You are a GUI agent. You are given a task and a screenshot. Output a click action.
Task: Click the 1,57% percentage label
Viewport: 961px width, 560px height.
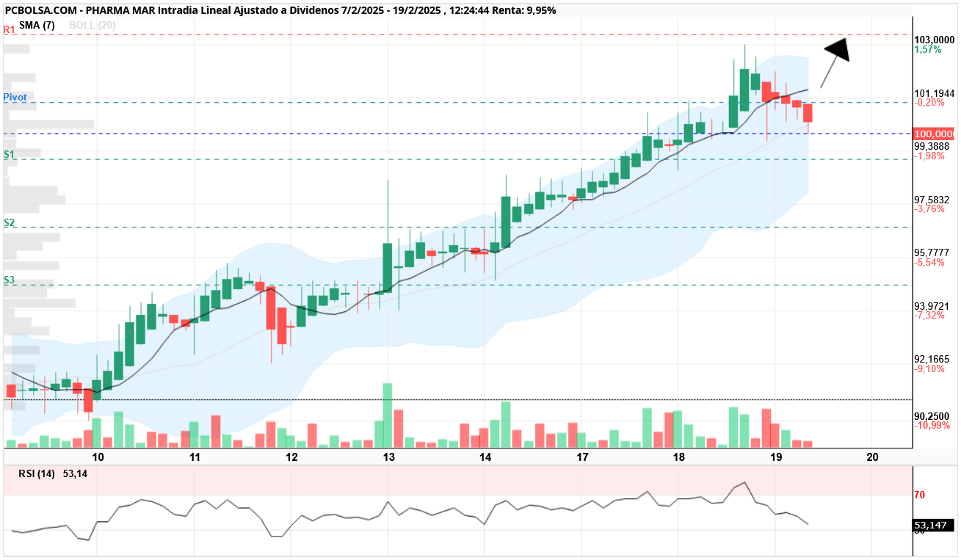tap(928, 49)
